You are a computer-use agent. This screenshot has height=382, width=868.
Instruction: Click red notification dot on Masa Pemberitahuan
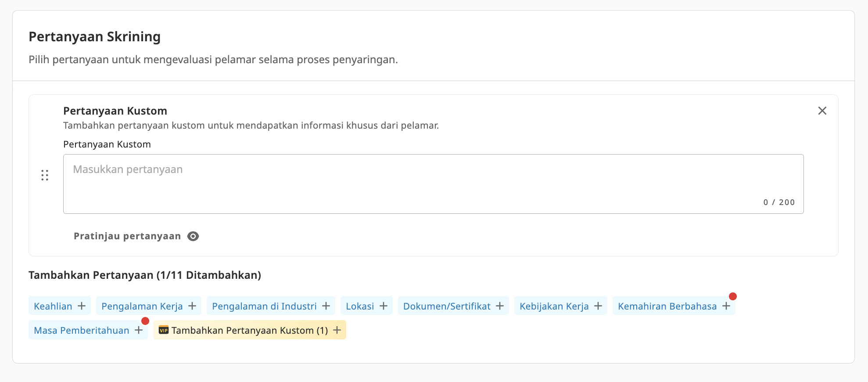point(145,321)
